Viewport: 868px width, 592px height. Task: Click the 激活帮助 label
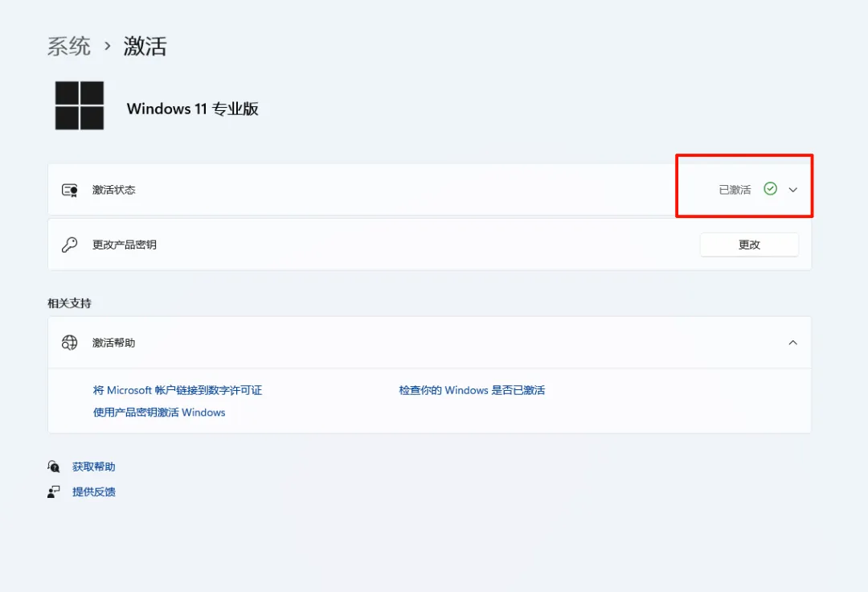point(113,343)
